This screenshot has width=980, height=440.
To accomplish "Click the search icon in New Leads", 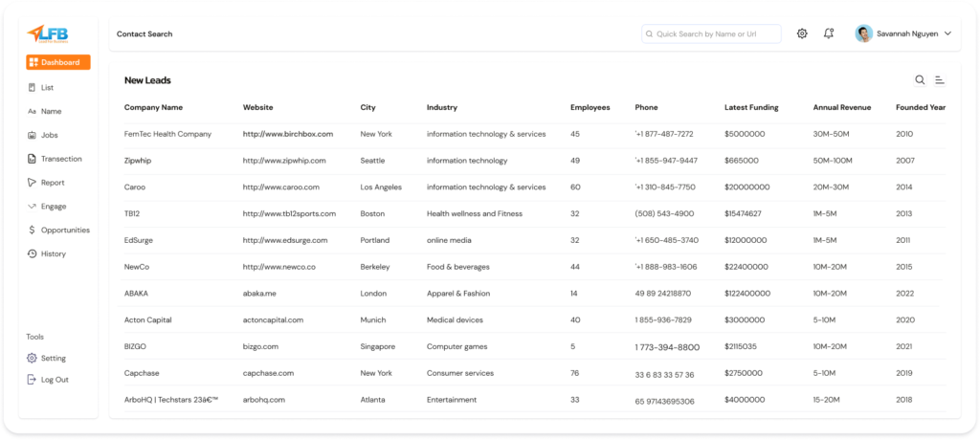I will point(920,80).
